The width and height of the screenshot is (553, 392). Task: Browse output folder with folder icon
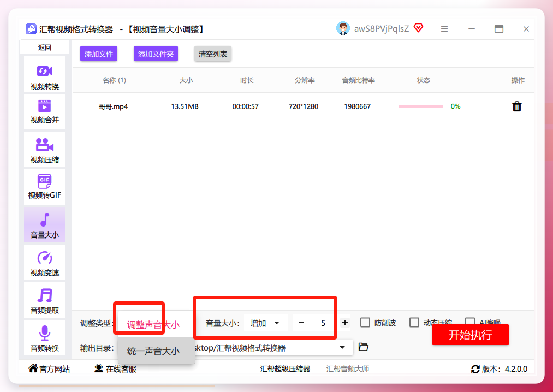coord(363,347)
